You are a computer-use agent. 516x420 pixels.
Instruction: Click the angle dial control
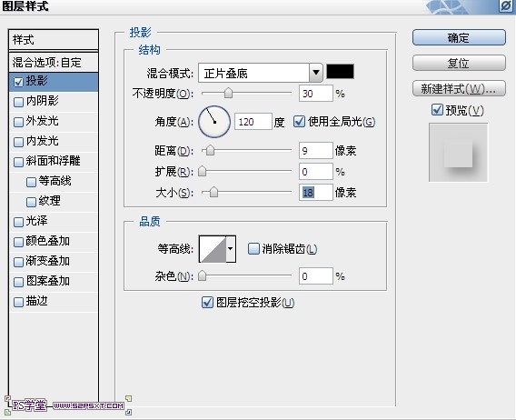coord(214,122)
